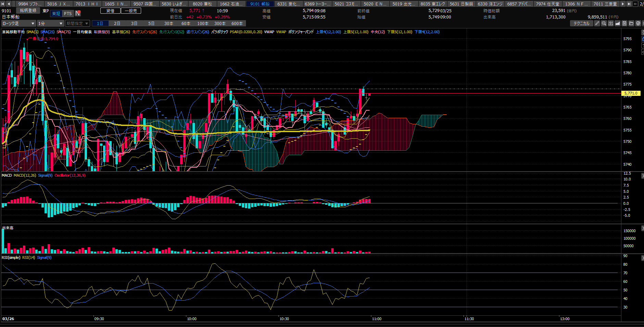644x327 pixels.
Task: Select the 東証 market toggle
Action: coord(56,13)
